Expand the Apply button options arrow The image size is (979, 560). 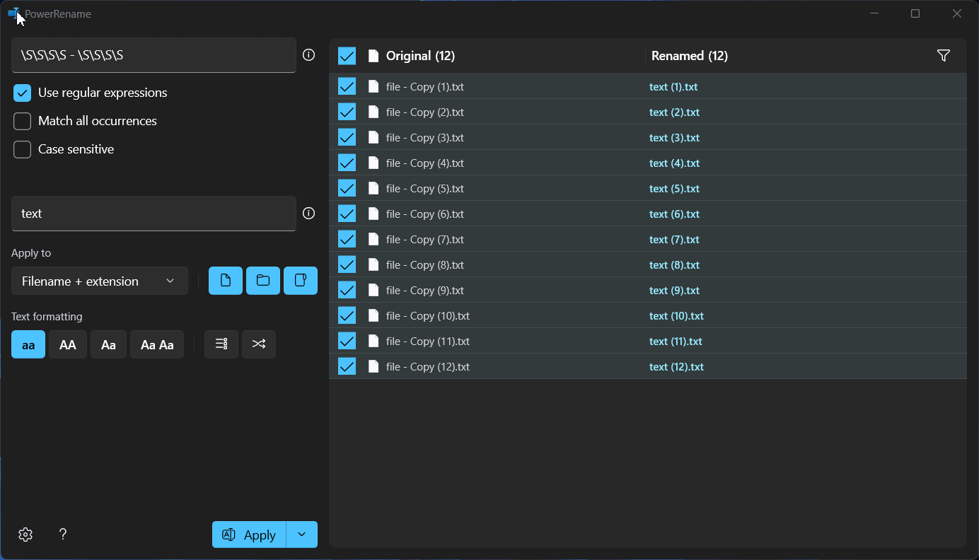302,535
